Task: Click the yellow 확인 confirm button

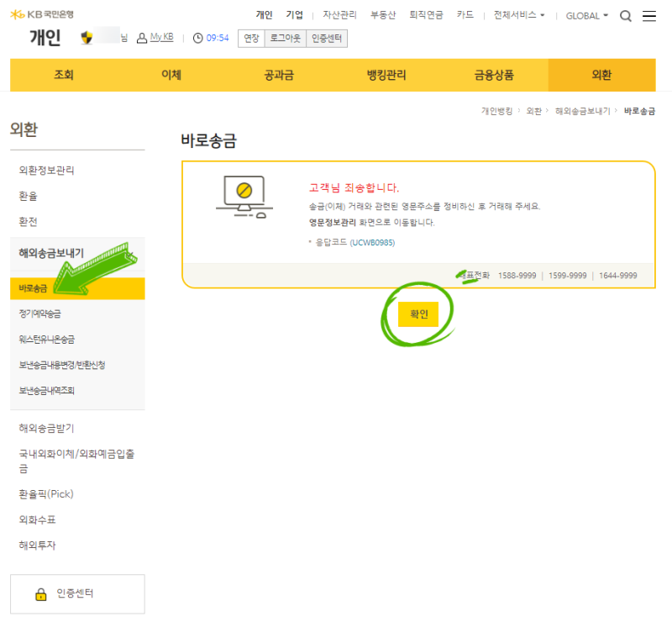Action: pos(418,314)
